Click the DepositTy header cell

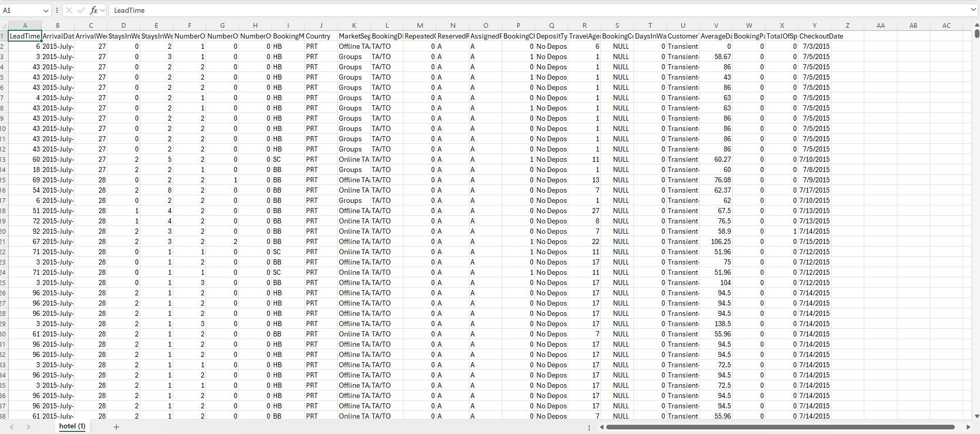pos(551,36)
